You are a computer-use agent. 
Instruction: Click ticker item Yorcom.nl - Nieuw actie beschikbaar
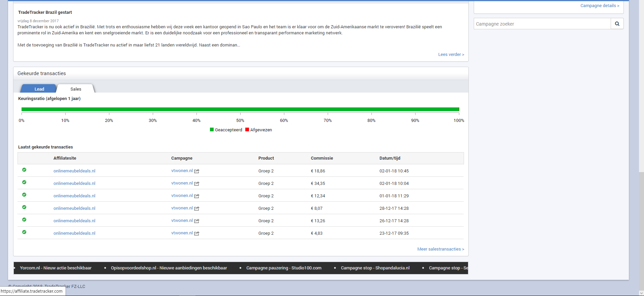tap(56, 268)
